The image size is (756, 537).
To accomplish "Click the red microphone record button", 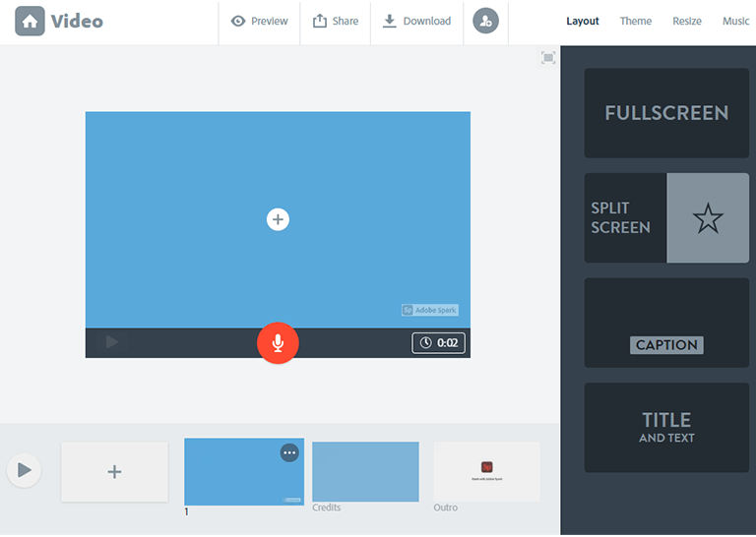I will pyautogui.click(x=278, y=343).
